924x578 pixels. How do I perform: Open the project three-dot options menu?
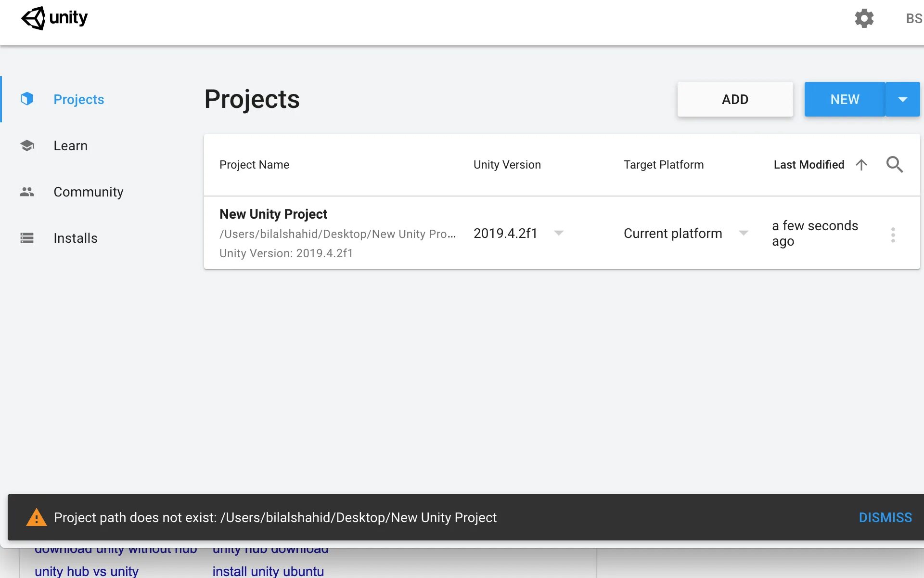pyautogui.click(x=893, y=235)
